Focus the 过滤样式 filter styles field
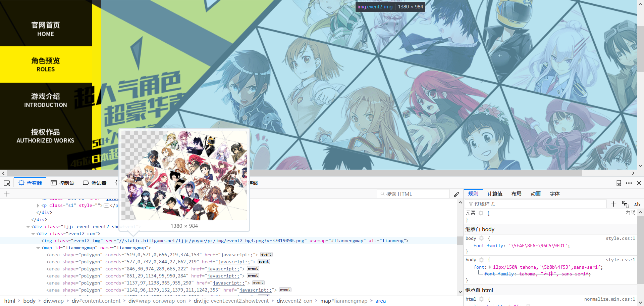Viewport: 644px width, 306px height. click(536, 204)
